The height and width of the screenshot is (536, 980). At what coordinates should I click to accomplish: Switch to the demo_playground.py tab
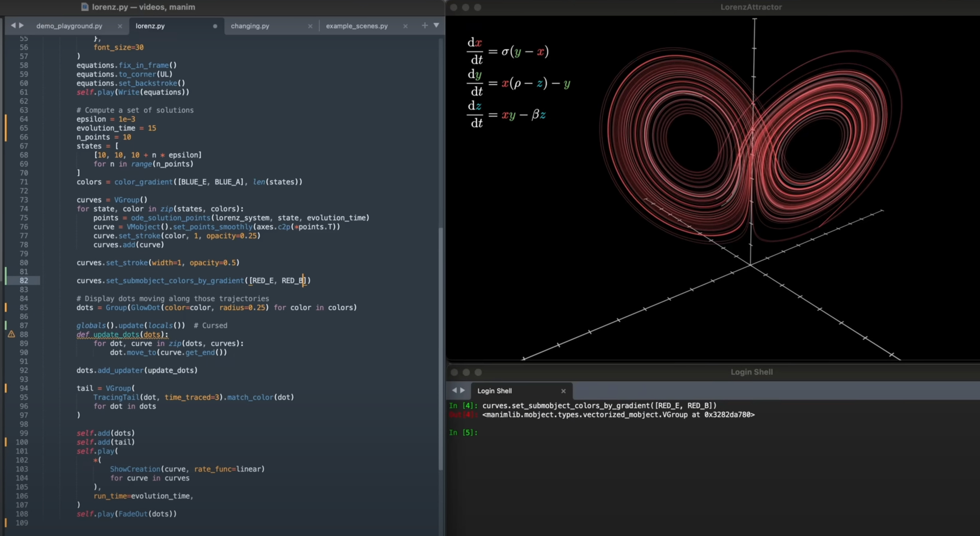click(69, 26)
